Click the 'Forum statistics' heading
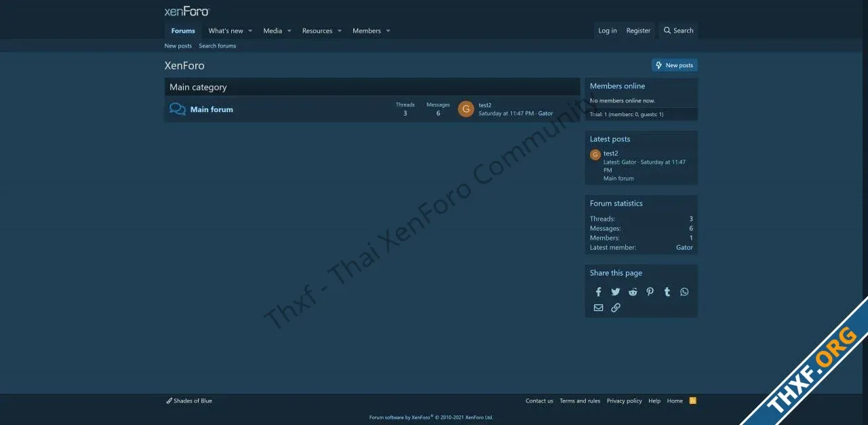868x425 pixels. (x=616, y=203)
